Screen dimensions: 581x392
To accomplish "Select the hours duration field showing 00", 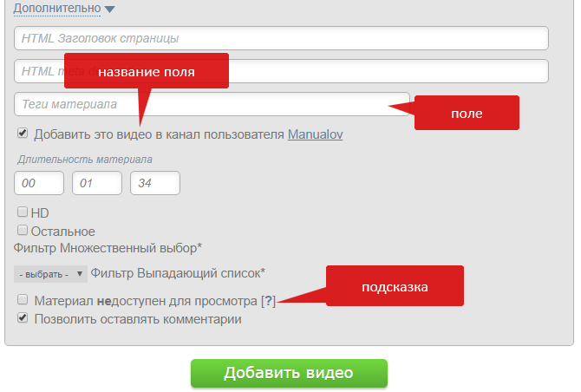I will pyautogui.click(x=39, y=184).
